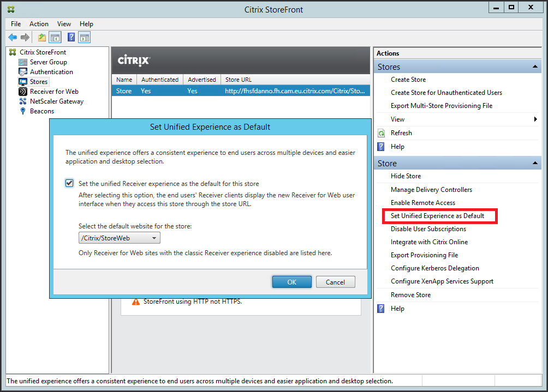The width and height of the screenshot is (548, 392).
Task: Open the File menu
Action: click(x=16, y=24)
